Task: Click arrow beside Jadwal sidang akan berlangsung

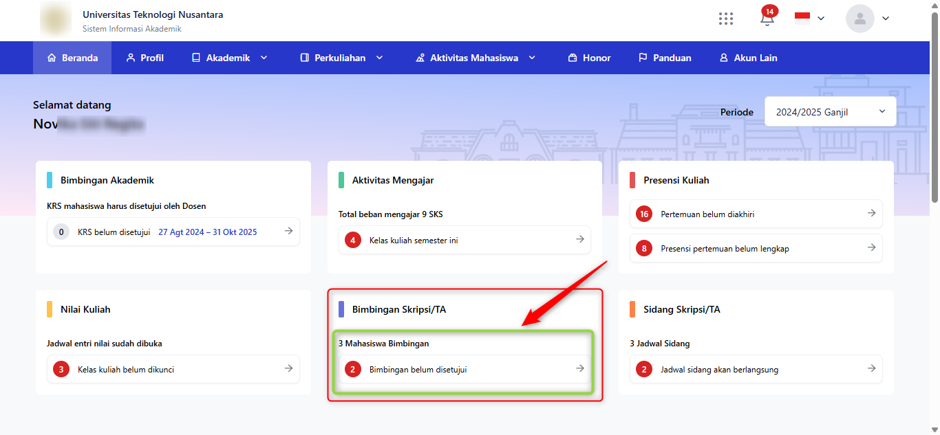Action: click(x=871, y=369)
